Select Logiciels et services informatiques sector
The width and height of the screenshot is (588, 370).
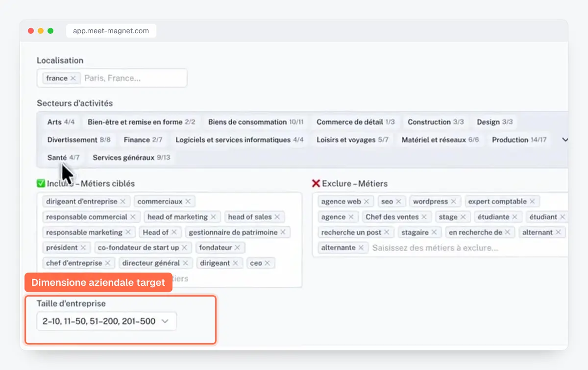pos(240,140)
